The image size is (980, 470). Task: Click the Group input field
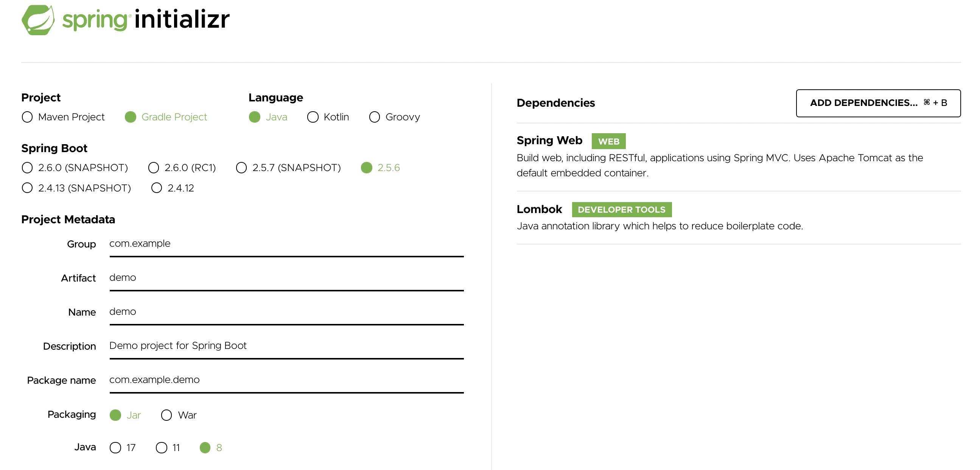point(286,244)
